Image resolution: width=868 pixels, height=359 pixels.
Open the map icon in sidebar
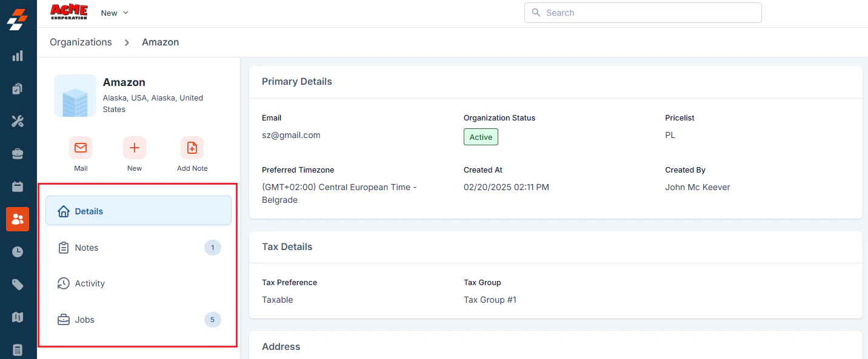(18, 317)
